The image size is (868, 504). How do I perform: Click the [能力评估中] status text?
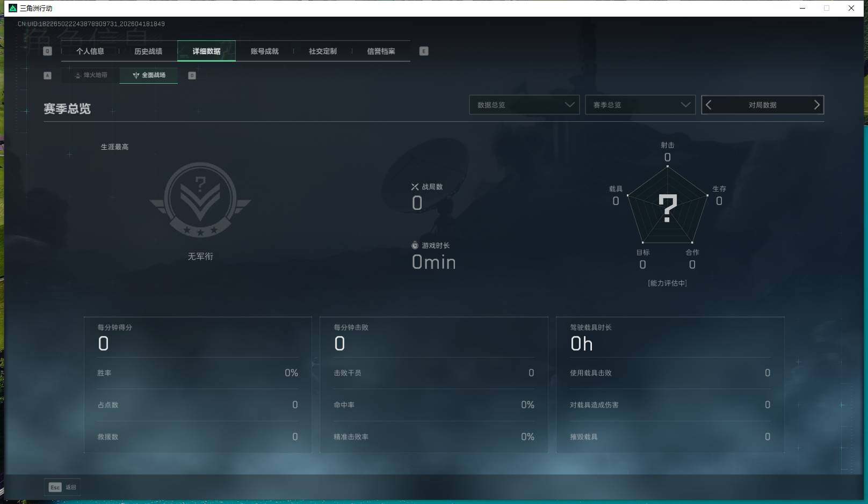point(668,283)
